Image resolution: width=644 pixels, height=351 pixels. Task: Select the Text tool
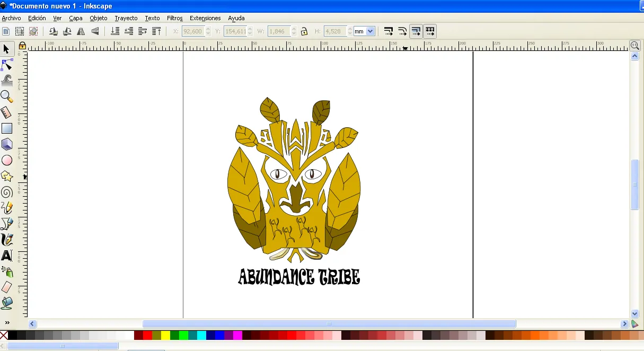(6, 256)
